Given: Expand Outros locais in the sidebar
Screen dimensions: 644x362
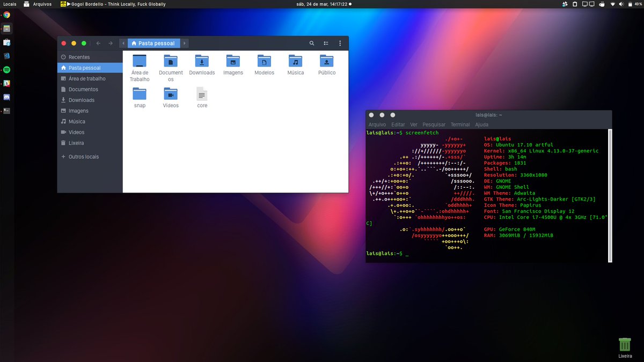Looking at the screenshot, I should (84, 157).
